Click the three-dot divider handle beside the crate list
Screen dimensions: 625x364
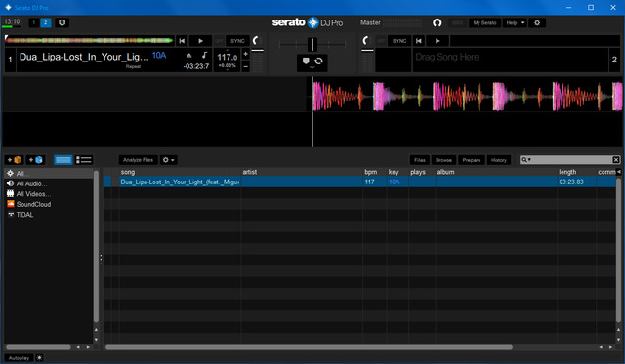pyautogui.click(x=101, y=260)
